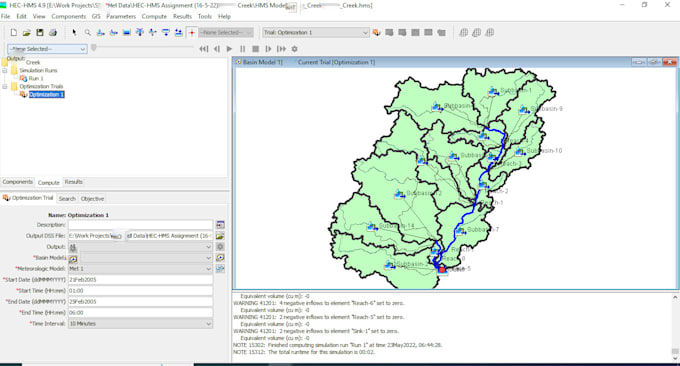Screen dimensions: 680x366
Task: Print using the printer toolbar icon
Action: tap(52, 33)
